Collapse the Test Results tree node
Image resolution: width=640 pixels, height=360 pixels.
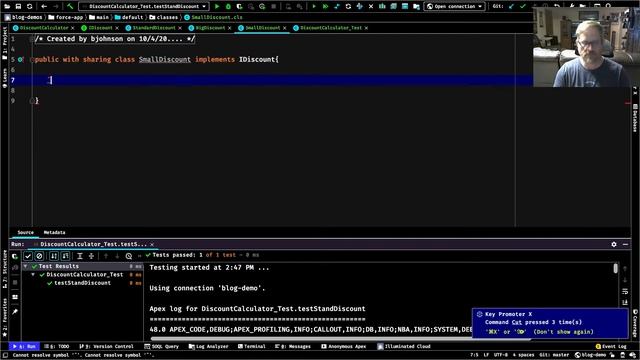pyautogui.click(x=26, y=266)
